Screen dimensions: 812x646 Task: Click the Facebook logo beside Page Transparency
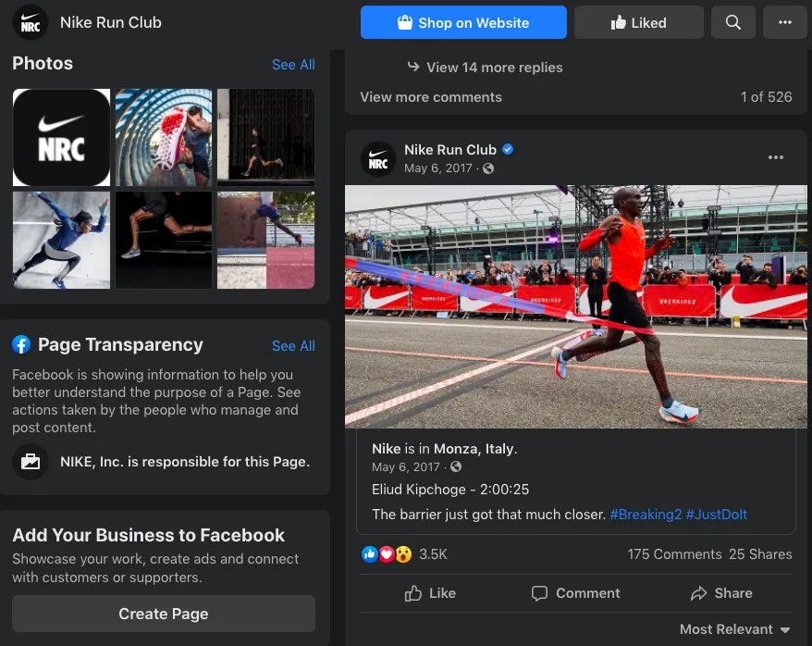pos(21,344)
